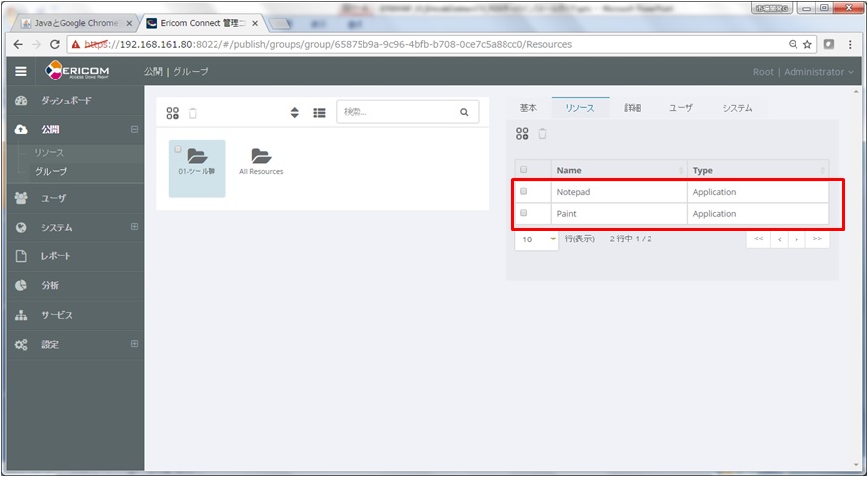Expand the システム sidebar section
The width and height of the screenshot is (868, 477).
(134, 227)
